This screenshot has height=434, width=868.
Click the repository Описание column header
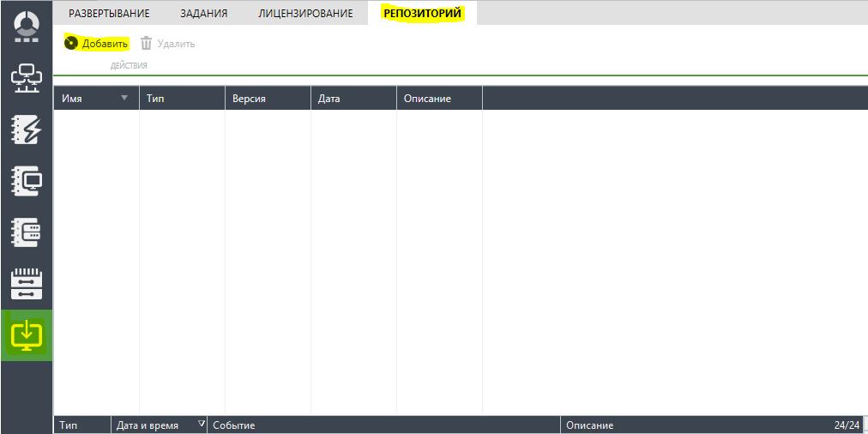[439, 99]
